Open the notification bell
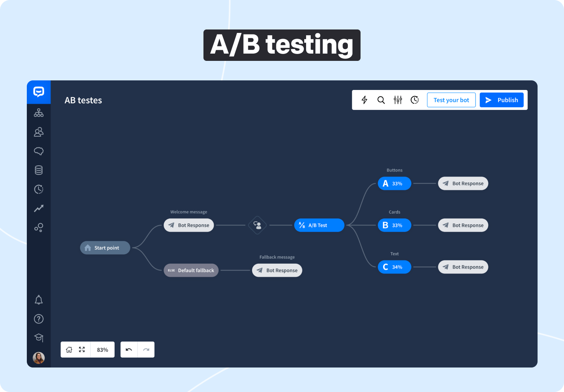Image resolution: width=564 pixels, height=392 pixels. (38, 300)
